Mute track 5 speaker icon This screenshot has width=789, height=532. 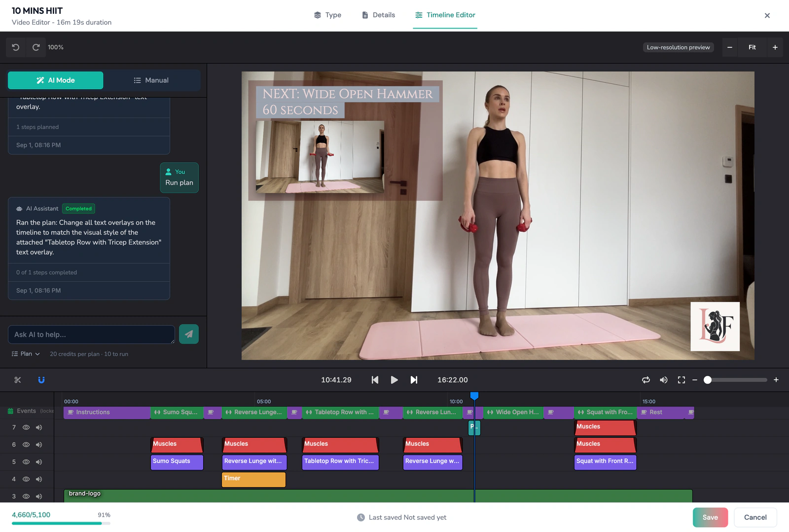[39, 462]
